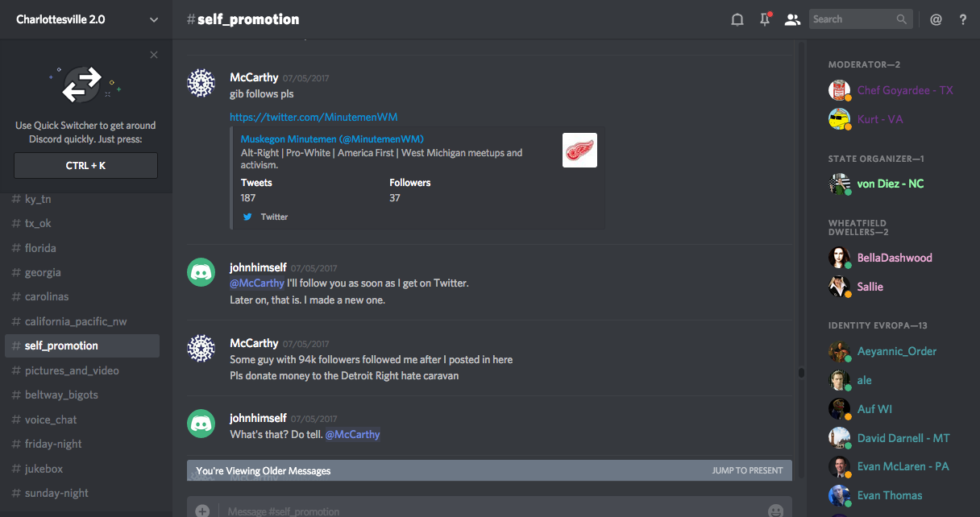Open the twitter.com/MinutemenWM link
The image size is (980, 517).
pos(314,117)
